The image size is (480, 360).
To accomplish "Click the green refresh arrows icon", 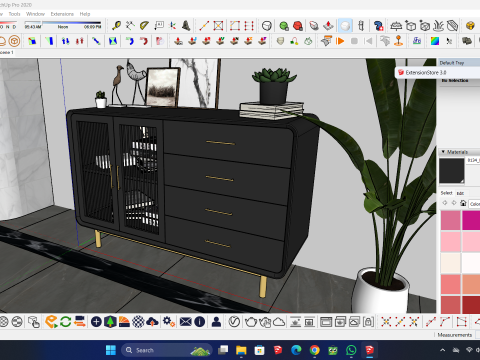I will coord(65,322).
